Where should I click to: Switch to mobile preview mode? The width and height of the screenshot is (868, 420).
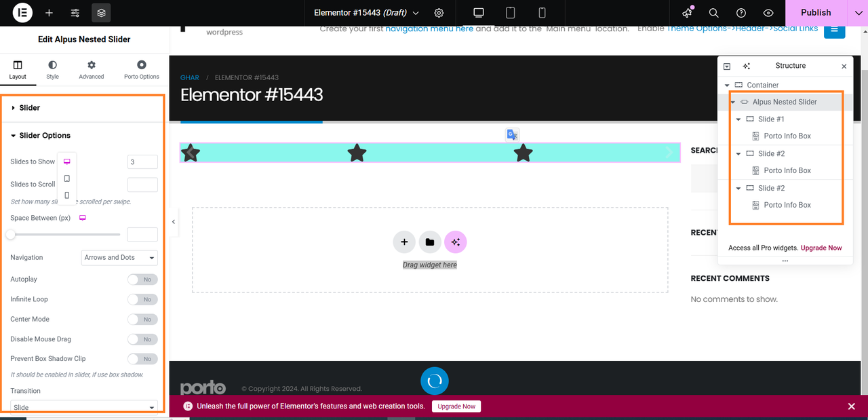click(x=542, y=13)
